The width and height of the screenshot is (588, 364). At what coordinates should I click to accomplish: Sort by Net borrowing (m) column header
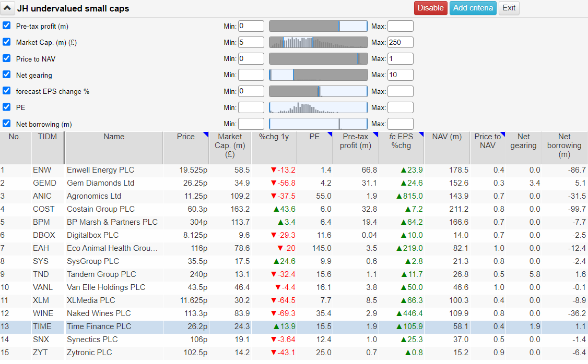565,148
